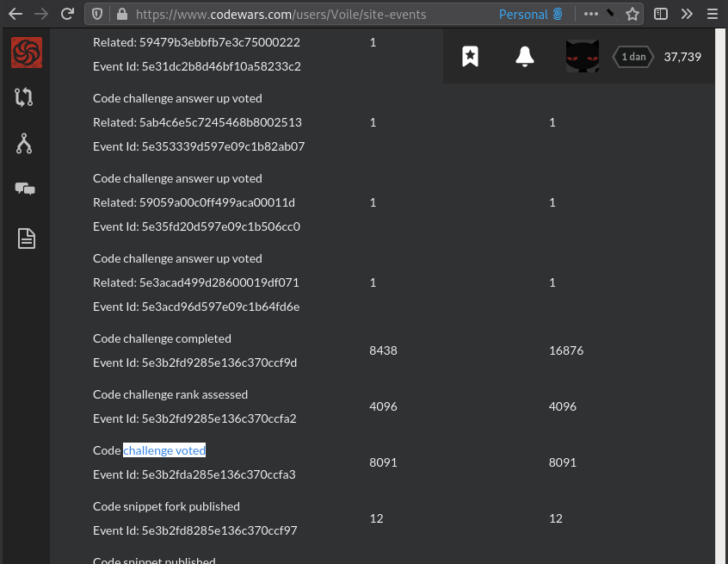Click 'Code snippet fork published' event title

coord(166,506)
